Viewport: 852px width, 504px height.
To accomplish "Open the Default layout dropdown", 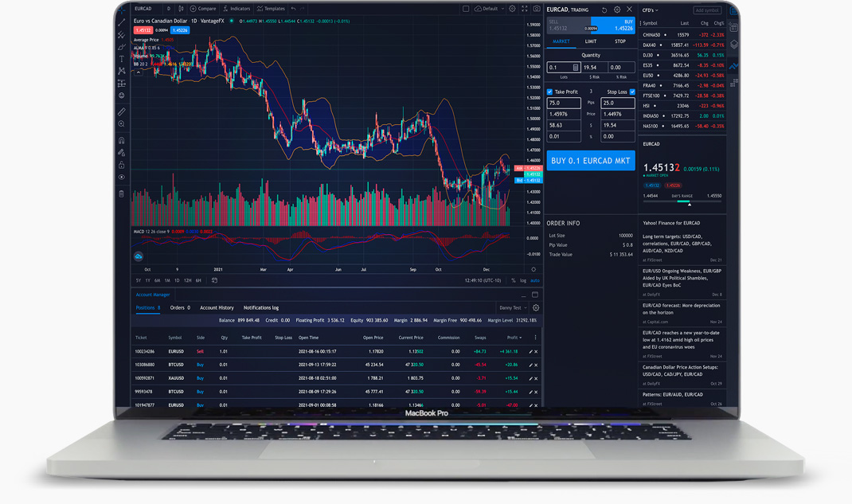I will [x=490, y=9].
